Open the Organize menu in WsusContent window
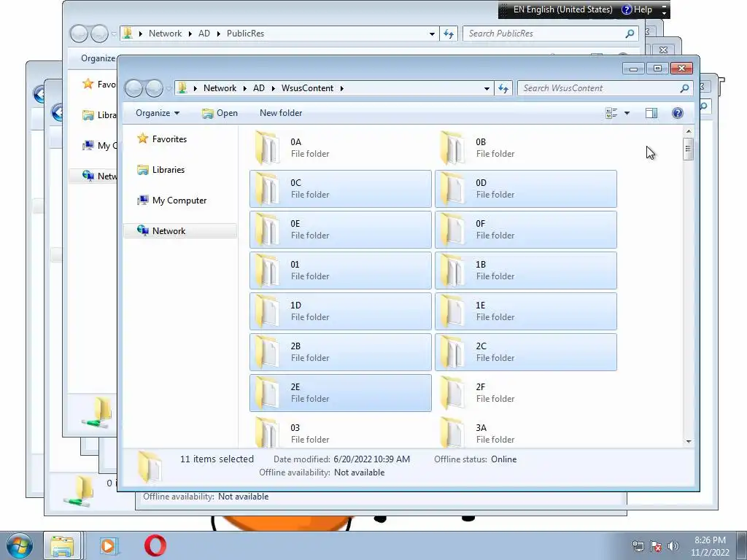747x560 pixels. tap(158, 113)
